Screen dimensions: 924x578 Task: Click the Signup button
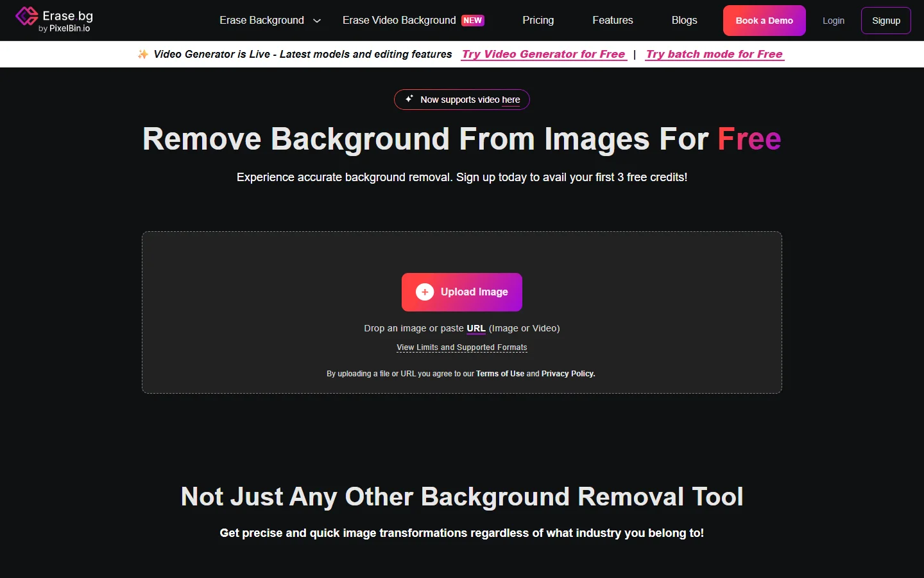click(x=886, y=20)
